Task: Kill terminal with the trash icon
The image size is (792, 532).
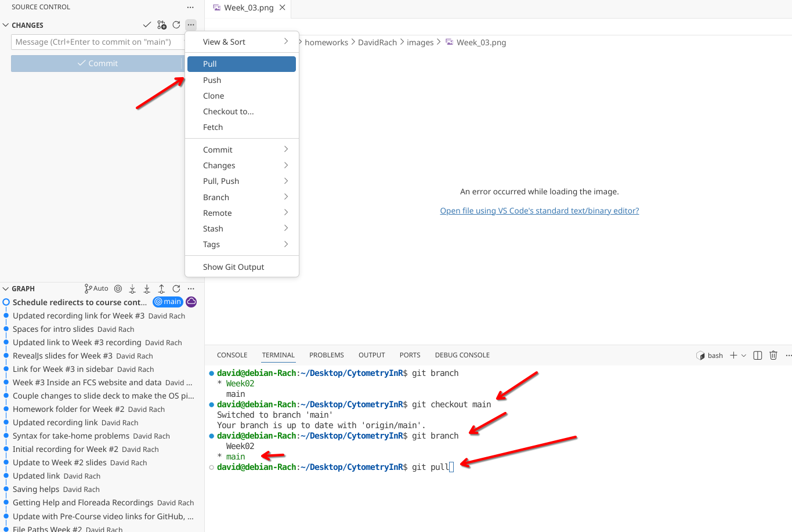Action: (773, 356)
